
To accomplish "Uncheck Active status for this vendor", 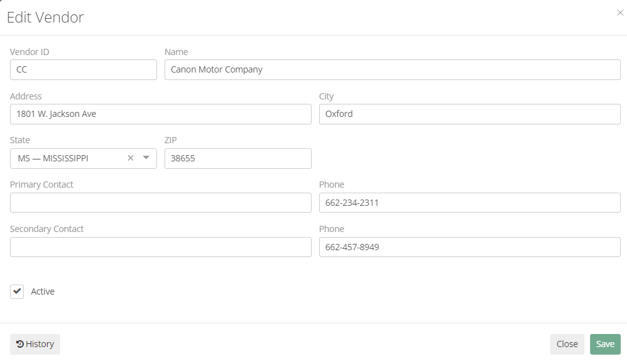I will pyautogui.click(x=17, y=291).
